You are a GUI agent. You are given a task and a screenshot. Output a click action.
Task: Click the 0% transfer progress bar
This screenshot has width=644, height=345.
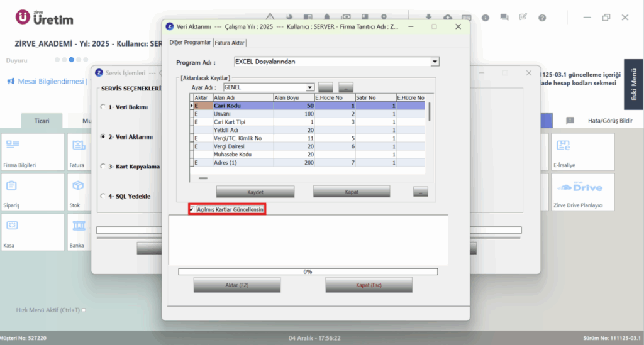pyautogui.click(x=308, y=271)
